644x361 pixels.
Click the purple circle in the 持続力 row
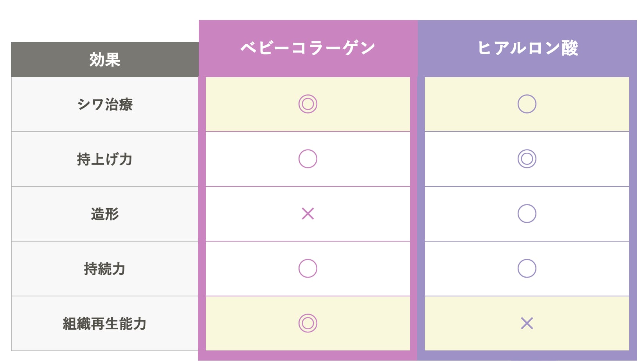(x=527, y=269)
